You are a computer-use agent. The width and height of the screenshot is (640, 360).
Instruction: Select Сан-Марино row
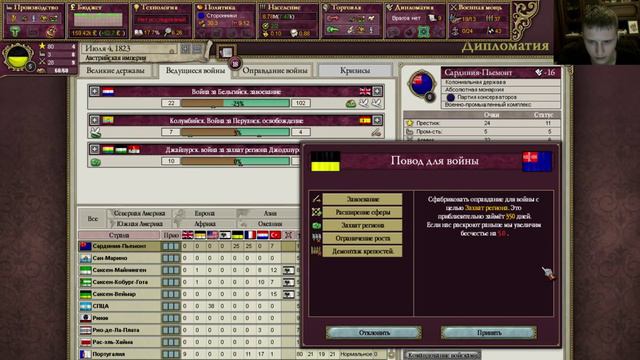(189, 258)
